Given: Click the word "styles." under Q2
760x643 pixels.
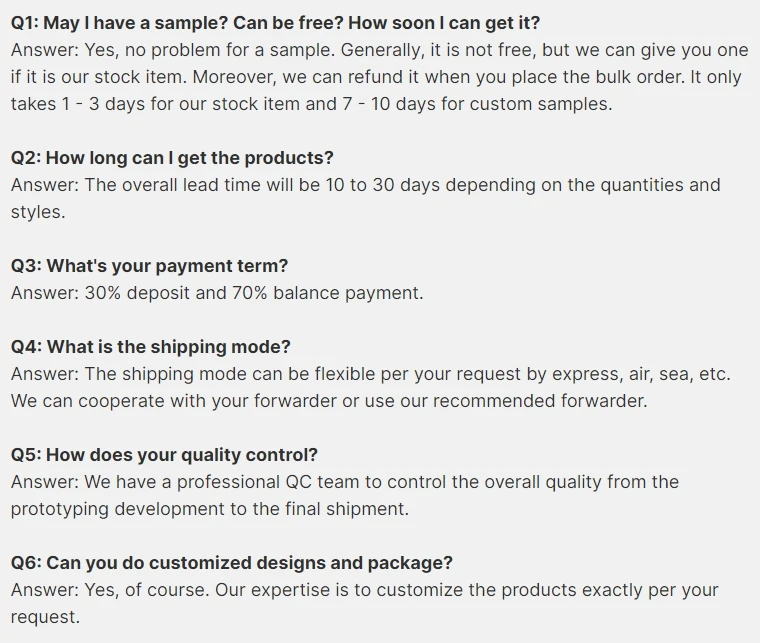Looking at the screenshot, I should coord(38,211).
